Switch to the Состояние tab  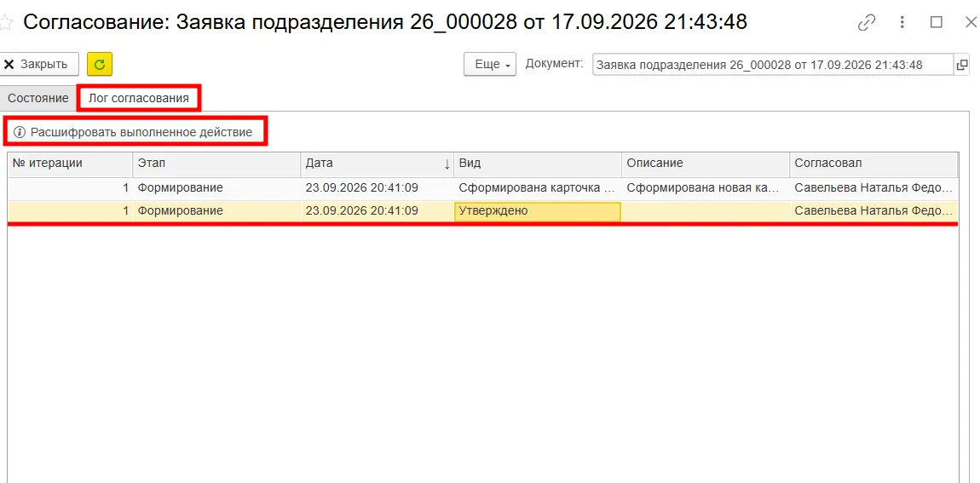pos(38,98)
